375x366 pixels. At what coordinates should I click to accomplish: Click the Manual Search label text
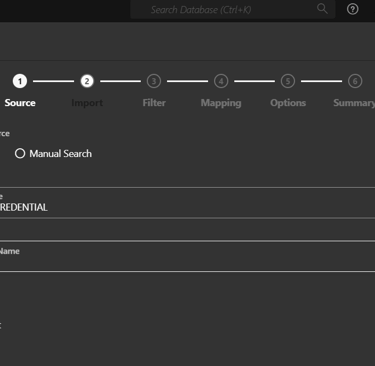tap(60, 154)
